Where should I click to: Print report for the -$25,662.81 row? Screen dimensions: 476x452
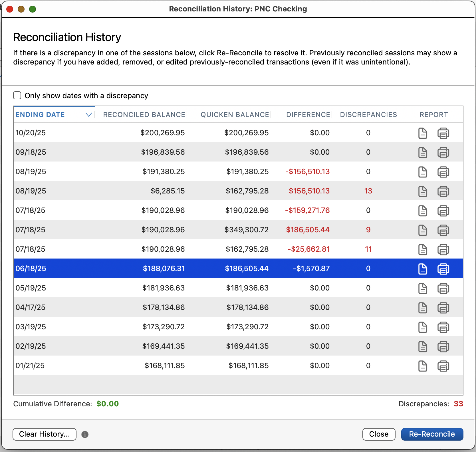click(x=443, y=249)
